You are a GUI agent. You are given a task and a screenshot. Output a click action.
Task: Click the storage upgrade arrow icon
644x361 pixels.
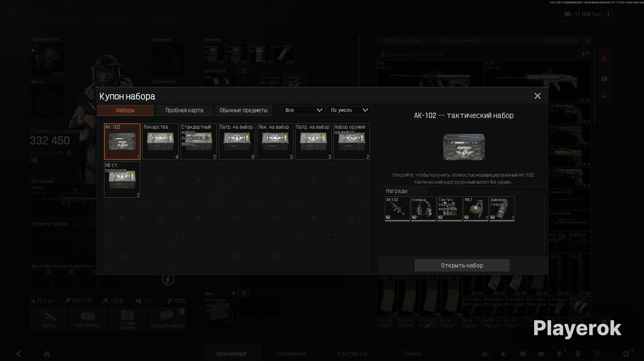click(583, 54)
